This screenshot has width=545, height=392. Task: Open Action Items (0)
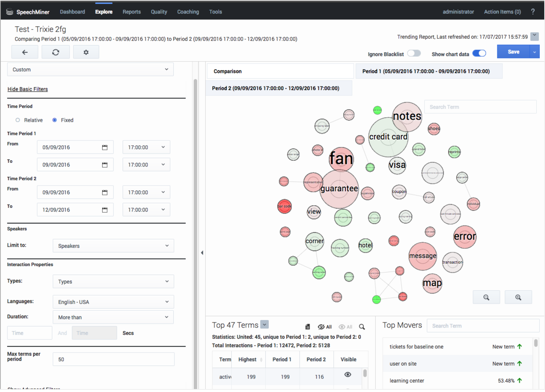click(x=502, y=12)
